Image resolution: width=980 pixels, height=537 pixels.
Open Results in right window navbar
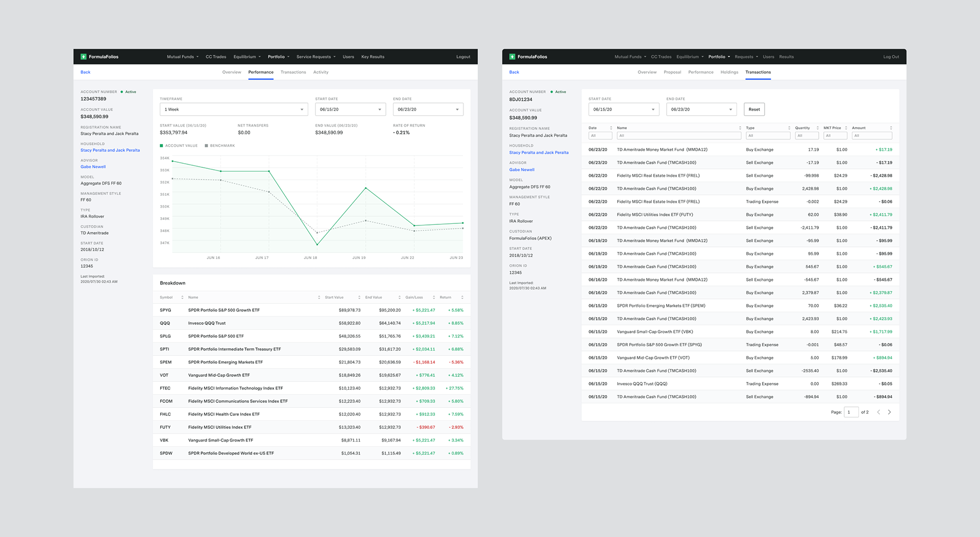(x=786, y=57)
